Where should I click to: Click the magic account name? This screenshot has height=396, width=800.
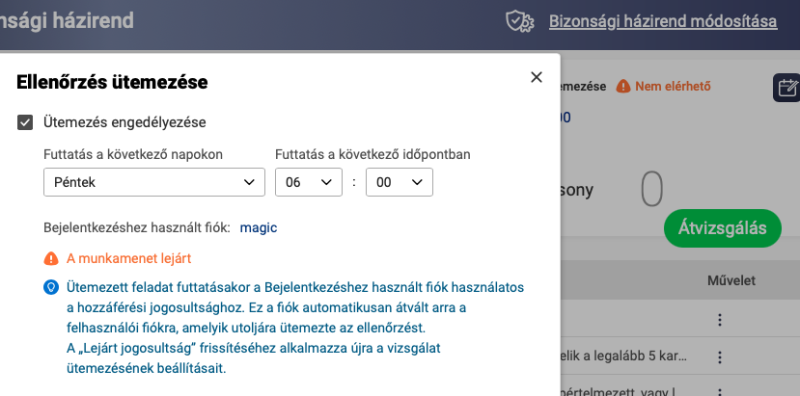coord(259,228)
